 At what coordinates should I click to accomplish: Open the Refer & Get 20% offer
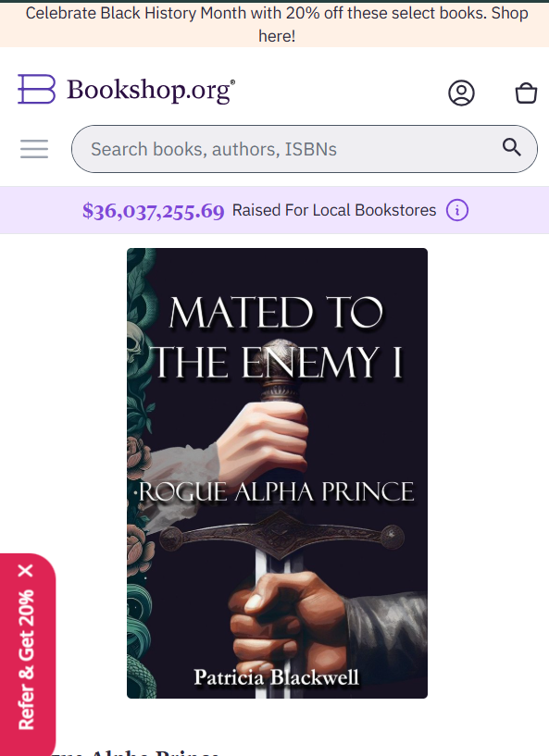[x=26, y=659]
